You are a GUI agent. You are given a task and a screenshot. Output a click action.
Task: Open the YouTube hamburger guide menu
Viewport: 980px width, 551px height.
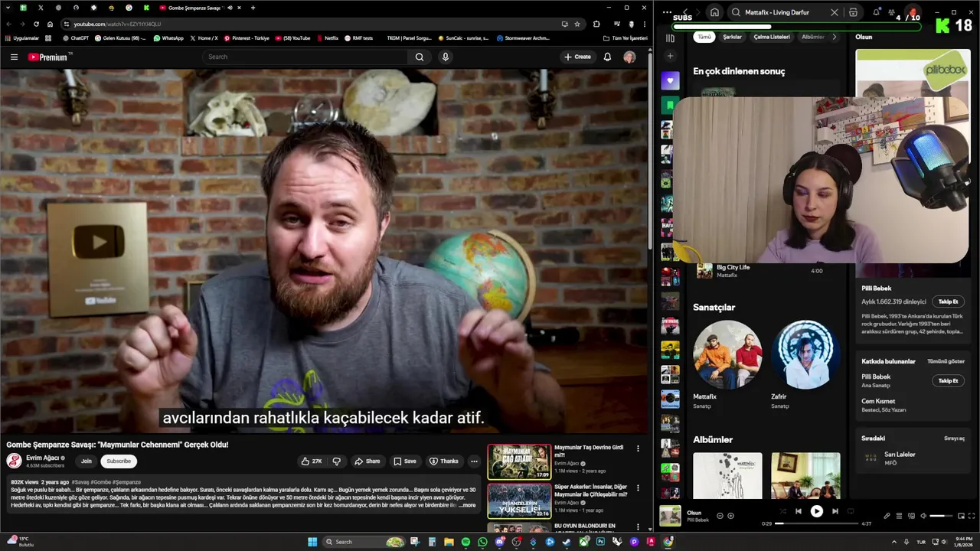click(x=14, y=57)
